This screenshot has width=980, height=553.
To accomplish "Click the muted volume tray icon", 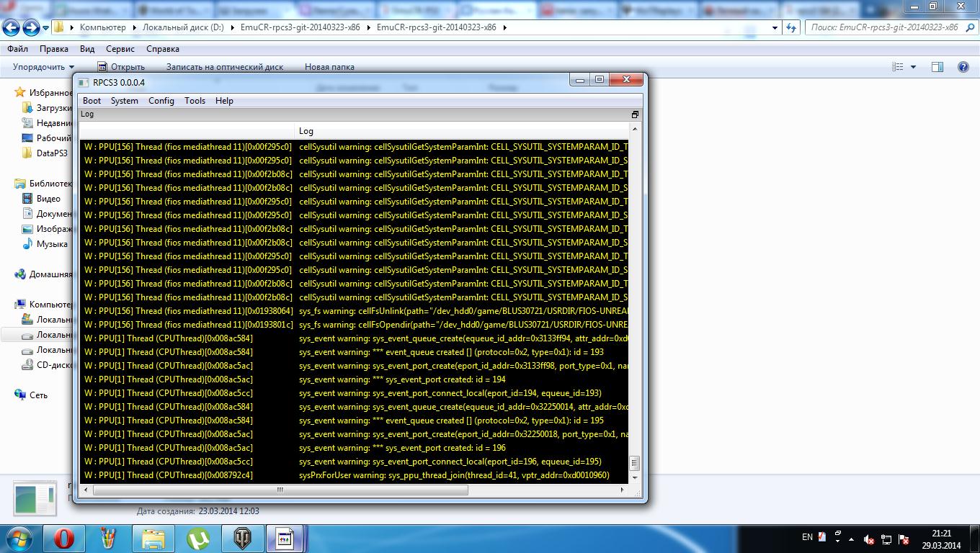I will click(x=869, y=539).
